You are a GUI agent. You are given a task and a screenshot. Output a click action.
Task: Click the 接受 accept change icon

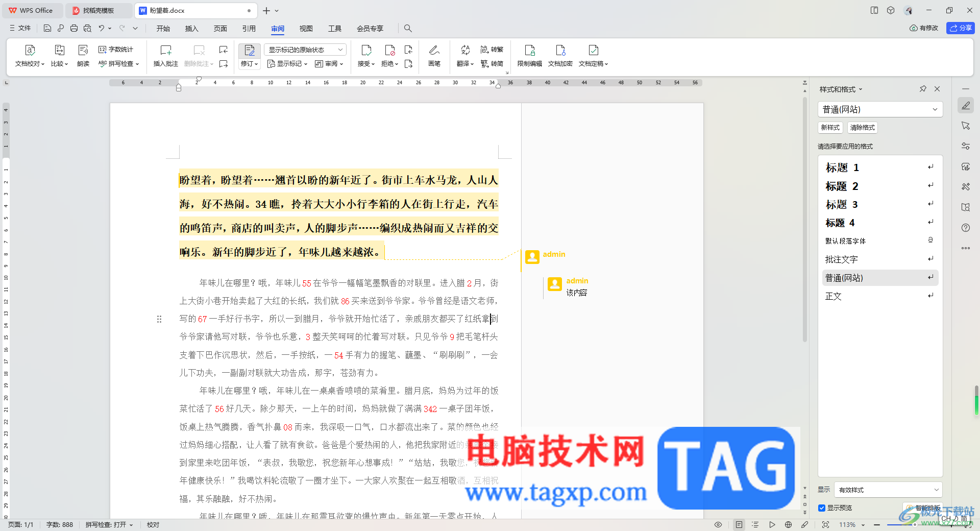[366, 50]
